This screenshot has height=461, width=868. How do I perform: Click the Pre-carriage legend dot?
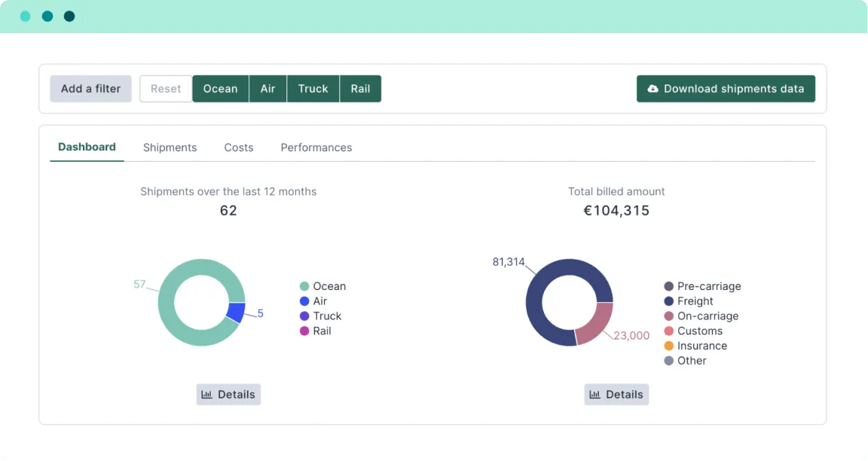[x=669, y=286]
